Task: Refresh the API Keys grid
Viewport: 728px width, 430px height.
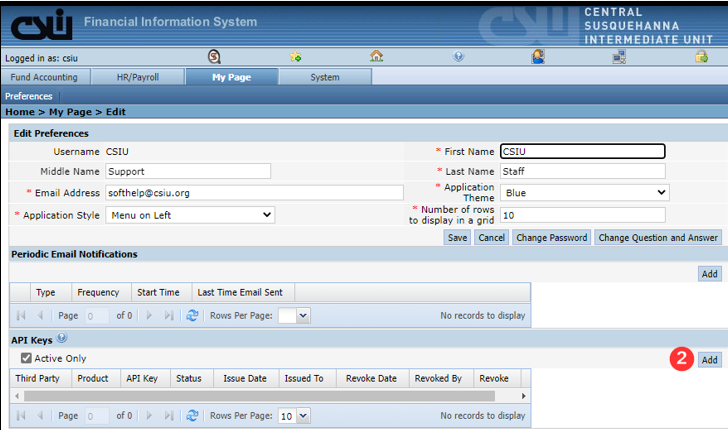Action: pos(192,415)
